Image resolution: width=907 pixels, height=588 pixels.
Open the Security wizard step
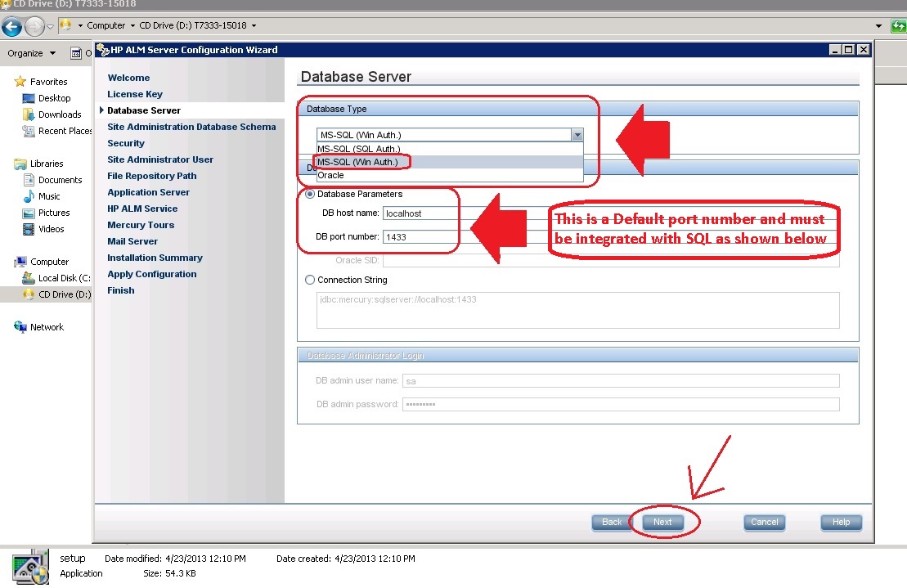125,143
